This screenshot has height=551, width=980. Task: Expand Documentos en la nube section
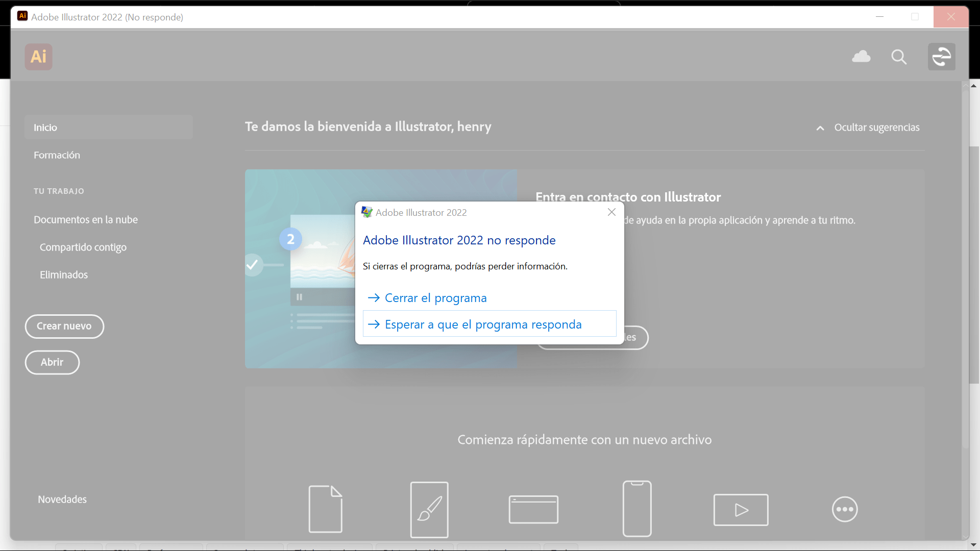(86, 219)
